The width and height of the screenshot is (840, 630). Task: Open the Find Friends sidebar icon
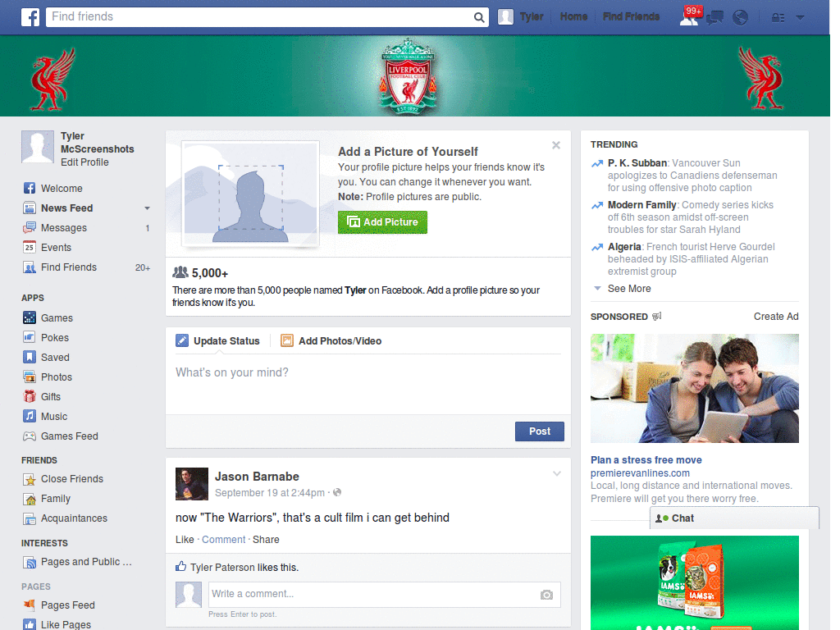click(x=30, y=267)
